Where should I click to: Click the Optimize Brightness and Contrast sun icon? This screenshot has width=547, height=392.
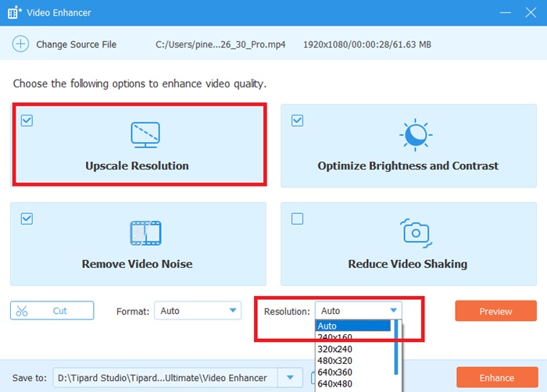tap(415, 135)
